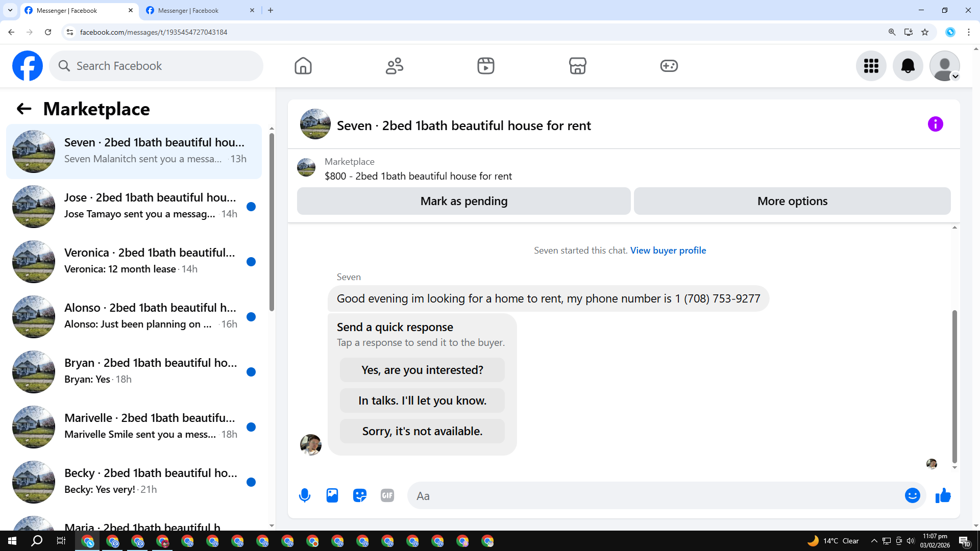The height and width of the screenshot is (551, 980).
Task: Open the sticker picker icon
Action: (360, 495)
